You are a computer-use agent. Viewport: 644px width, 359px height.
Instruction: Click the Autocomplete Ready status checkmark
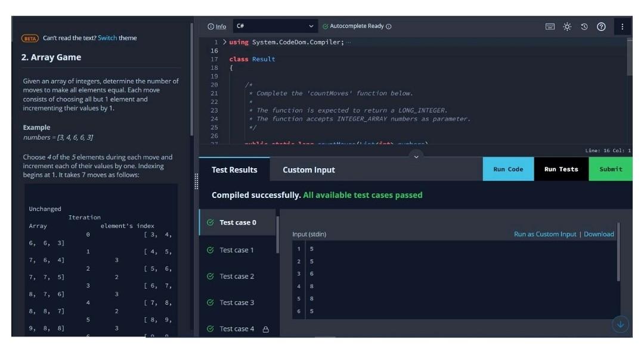point(326,26)
